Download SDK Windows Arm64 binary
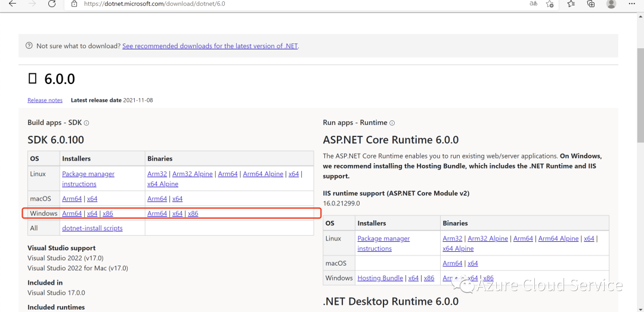The image size is (644, 312). click(157, 213)
